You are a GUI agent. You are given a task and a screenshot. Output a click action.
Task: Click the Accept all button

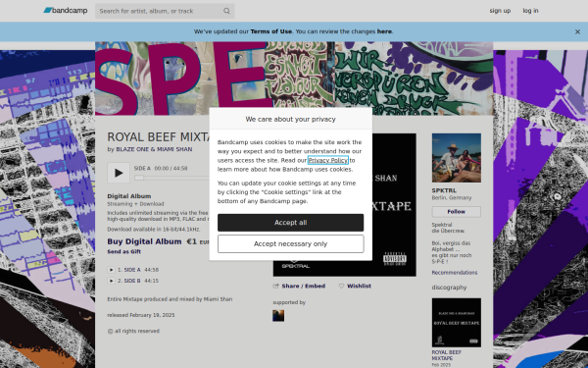290,223
